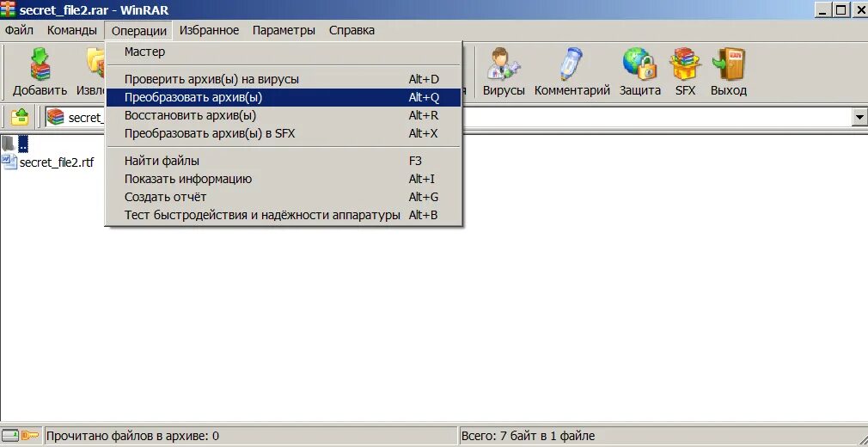Choose Восстановить архив(ы)
Image resolution: width=868 pixels, height=447 pixels.
click(284, 116)
